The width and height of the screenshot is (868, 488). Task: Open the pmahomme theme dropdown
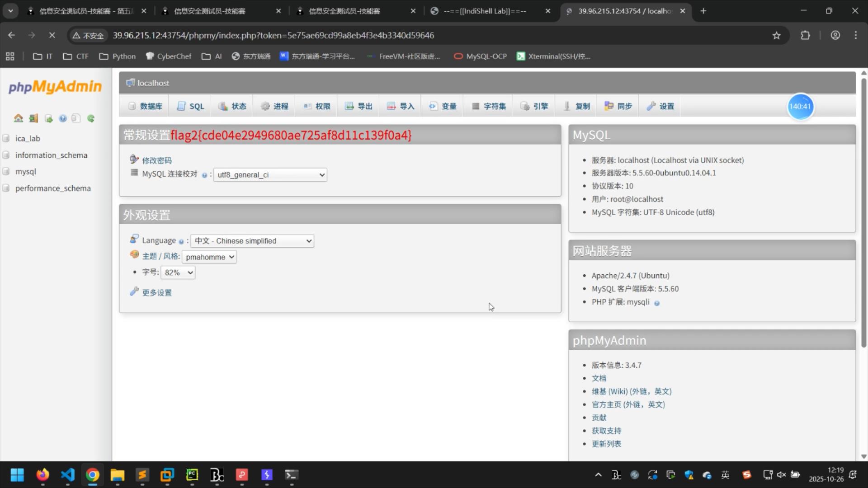(209, 257)
